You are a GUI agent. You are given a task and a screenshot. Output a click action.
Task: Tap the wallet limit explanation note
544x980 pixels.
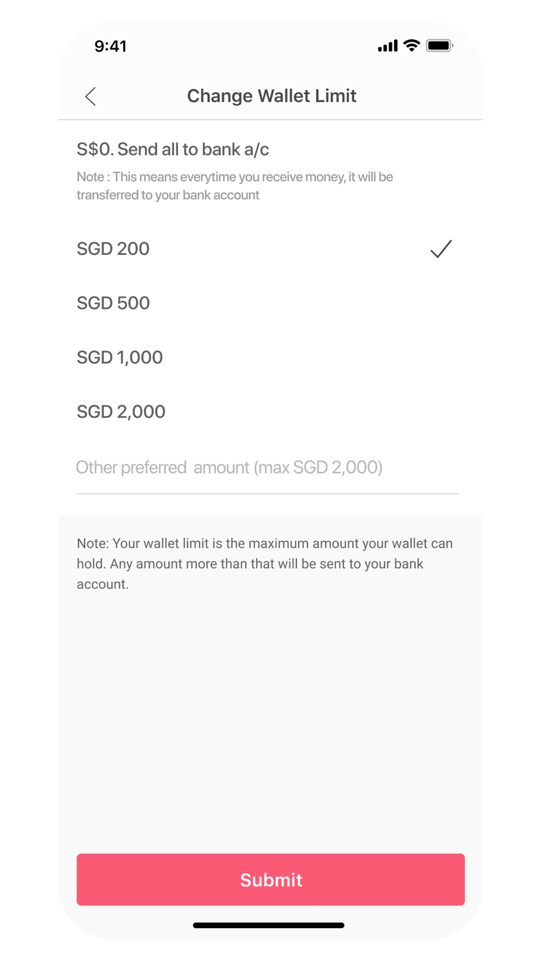click(x=265, y=564)
